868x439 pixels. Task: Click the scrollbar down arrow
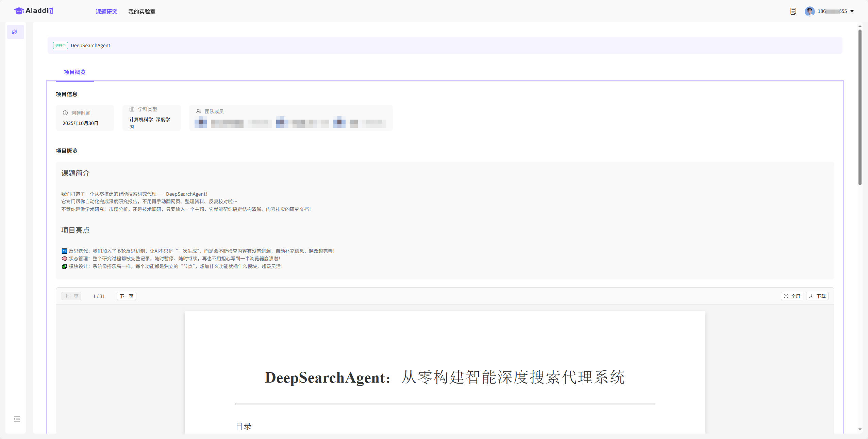(x=860, y=429)
